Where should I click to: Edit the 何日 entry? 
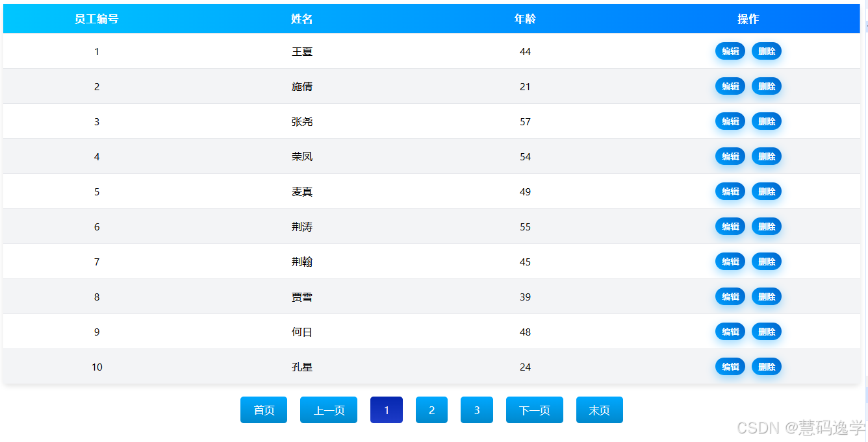[x=730, y=332]
